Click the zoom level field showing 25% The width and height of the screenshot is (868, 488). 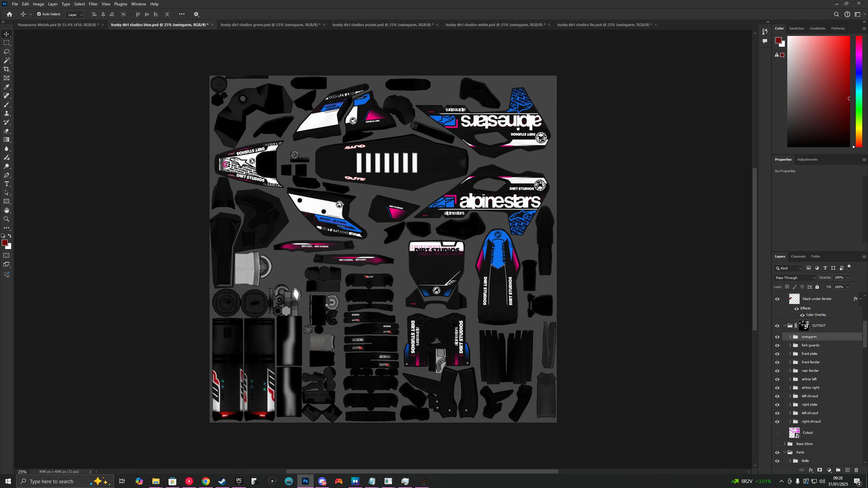(22, 472)
